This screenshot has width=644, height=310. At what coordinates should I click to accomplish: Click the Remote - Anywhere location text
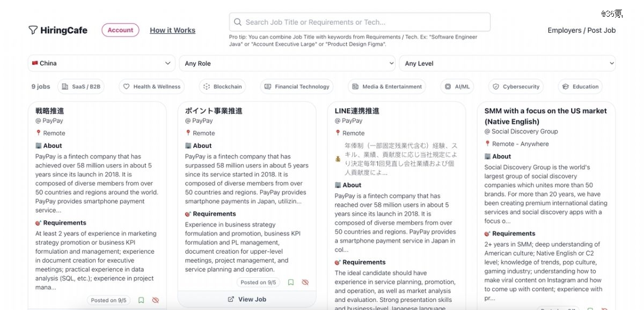[x=521, y=144]
